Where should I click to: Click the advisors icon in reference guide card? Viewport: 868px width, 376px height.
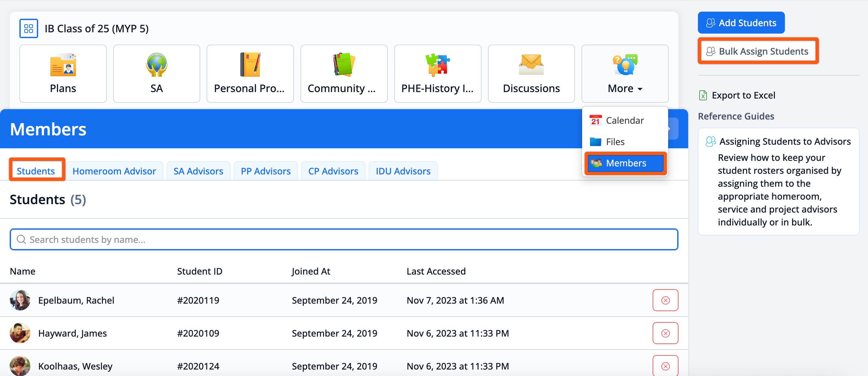point(711,141)
